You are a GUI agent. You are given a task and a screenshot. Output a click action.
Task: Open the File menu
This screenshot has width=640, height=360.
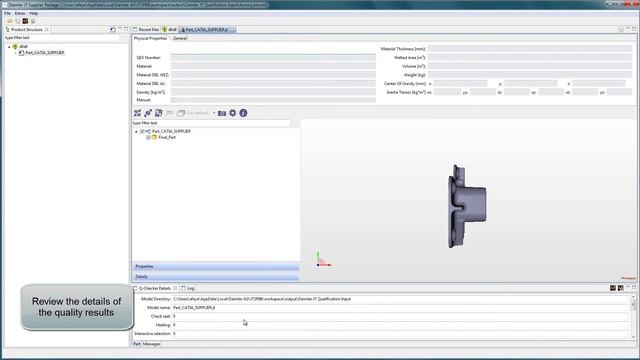pyautogui.click(x=7, y=13)
